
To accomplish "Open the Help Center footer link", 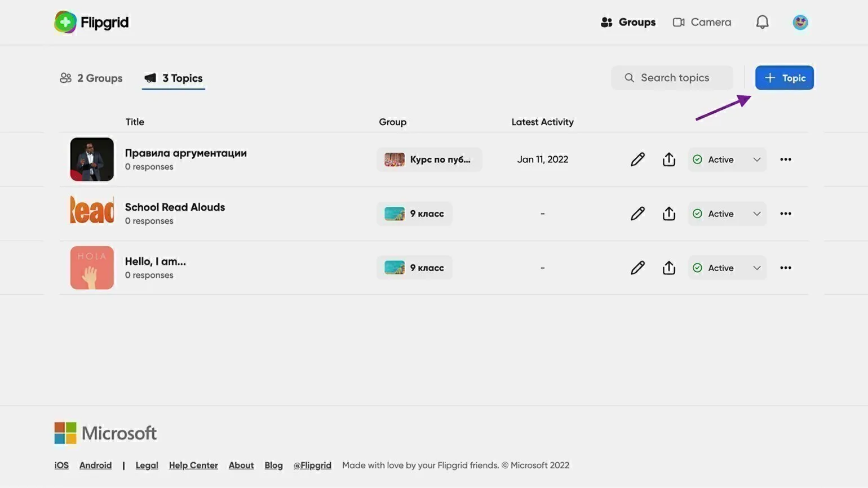I will click(x=193, y=465).
